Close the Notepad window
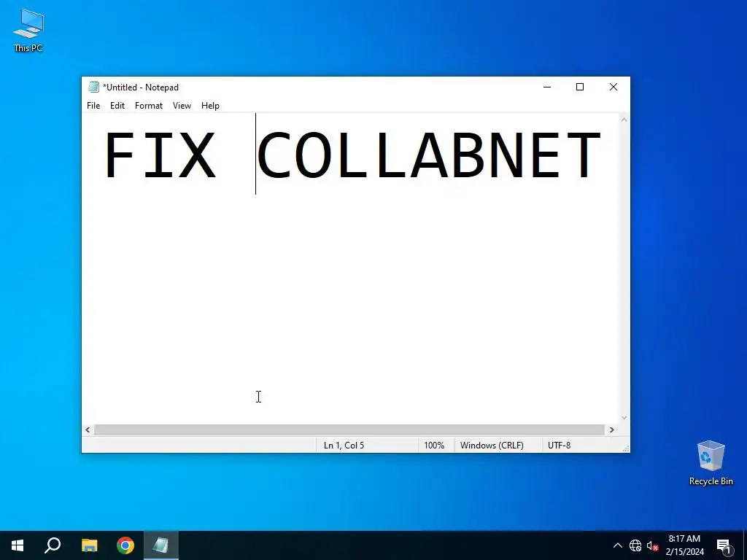Screen dimensions: 747x560 tap(613, 87)
